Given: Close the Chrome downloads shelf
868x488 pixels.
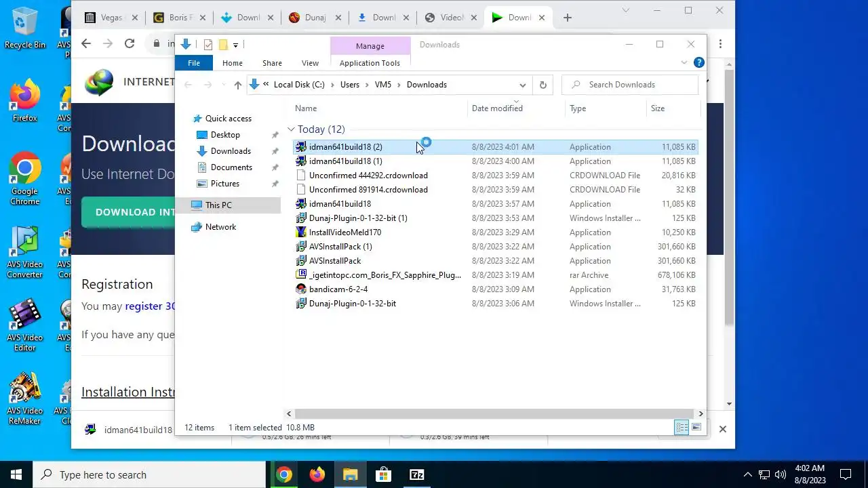Looking at the screenshot, I should tap(722, 429).
